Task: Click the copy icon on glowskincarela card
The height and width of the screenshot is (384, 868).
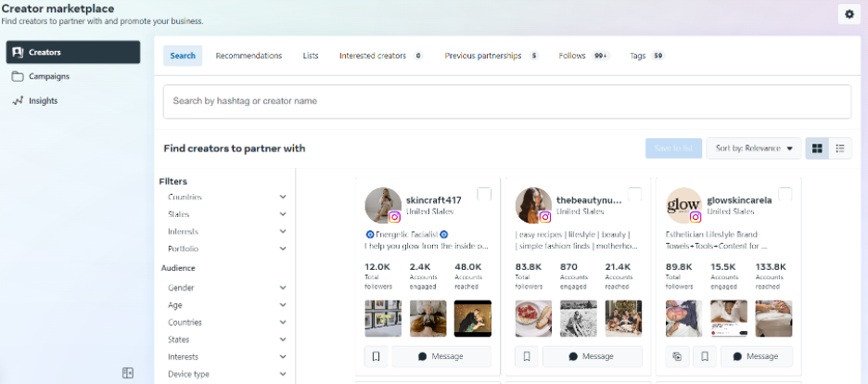Action: point(677,356)
